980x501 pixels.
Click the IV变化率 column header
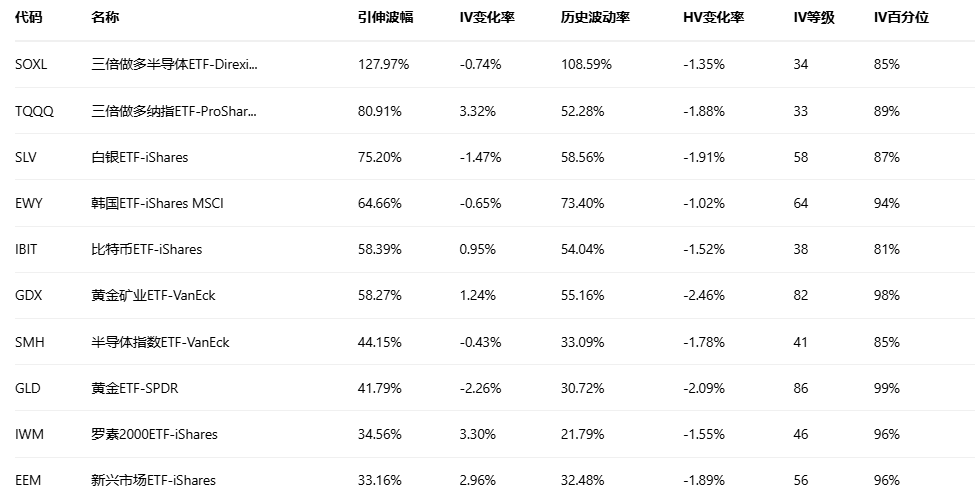[487, 18]
